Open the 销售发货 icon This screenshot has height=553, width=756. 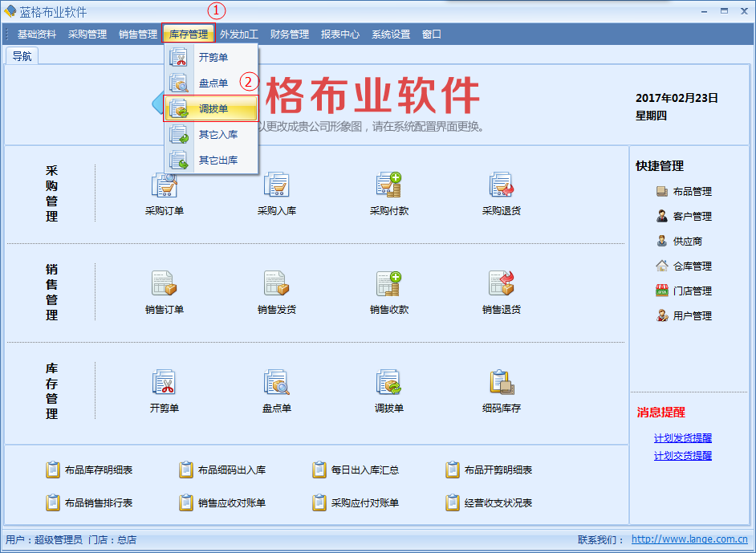(277, 283)
